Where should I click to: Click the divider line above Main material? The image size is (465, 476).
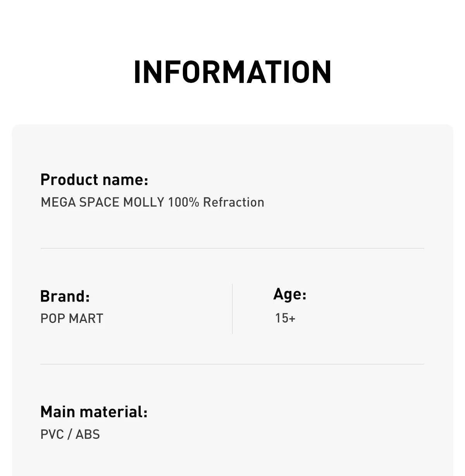(x=232, y=364)
